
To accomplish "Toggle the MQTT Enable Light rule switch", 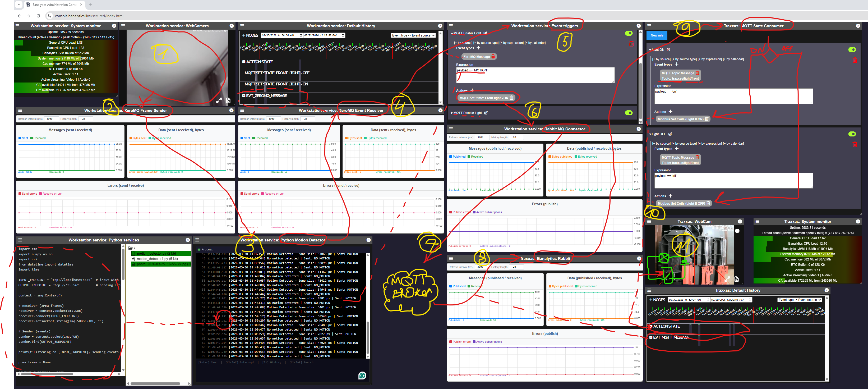I will (629, 33).
